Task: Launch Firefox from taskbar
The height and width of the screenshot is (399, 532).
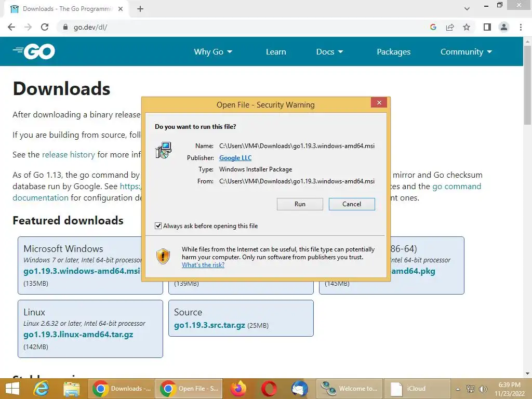Action: [238, 389]
